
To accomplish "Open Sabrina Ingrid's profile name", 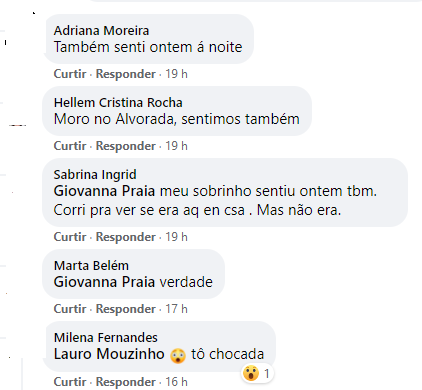I will pyautogui.click(x=95, y=175).
